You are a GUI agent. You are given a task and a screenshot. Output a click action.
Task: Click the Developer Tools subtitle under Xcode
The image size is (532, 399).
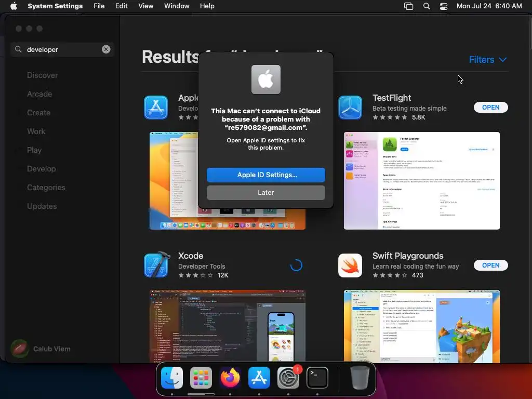[x=202, y=267]
